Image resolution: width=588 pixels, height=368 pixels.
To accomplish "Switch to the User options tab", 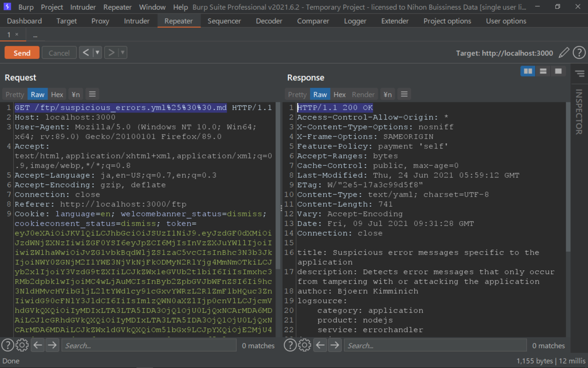I will [506, 21].
